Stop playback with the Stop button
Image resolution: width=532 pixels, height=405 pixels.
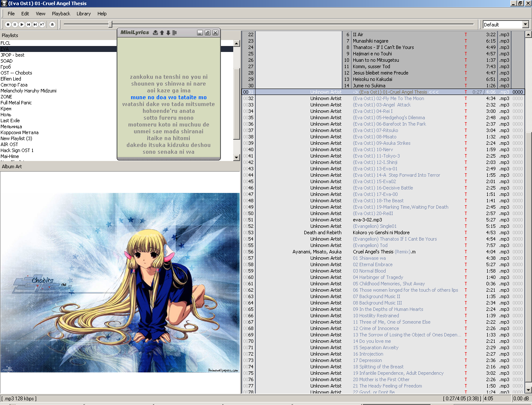pyautogui.click(x=8, y=25)
